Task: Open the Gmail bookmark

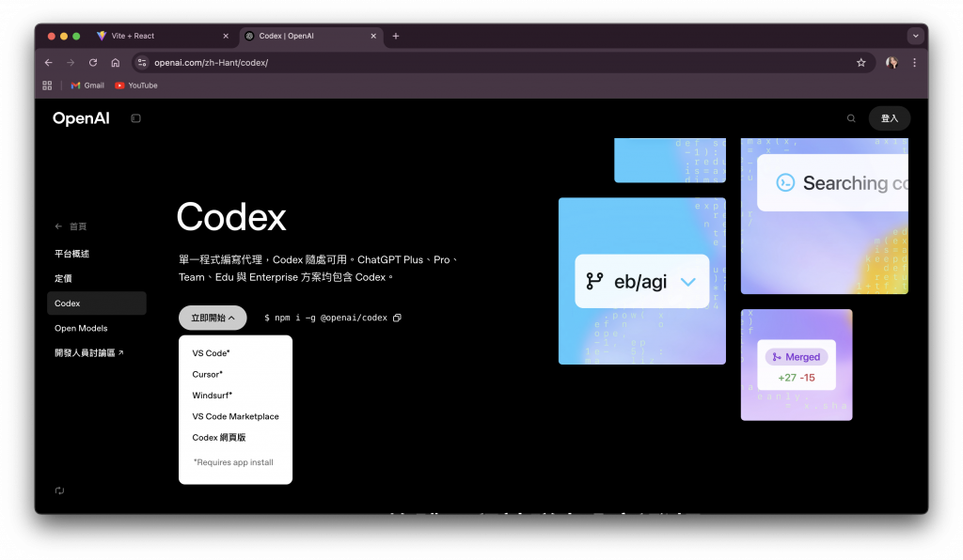Action: coord(87,86)
